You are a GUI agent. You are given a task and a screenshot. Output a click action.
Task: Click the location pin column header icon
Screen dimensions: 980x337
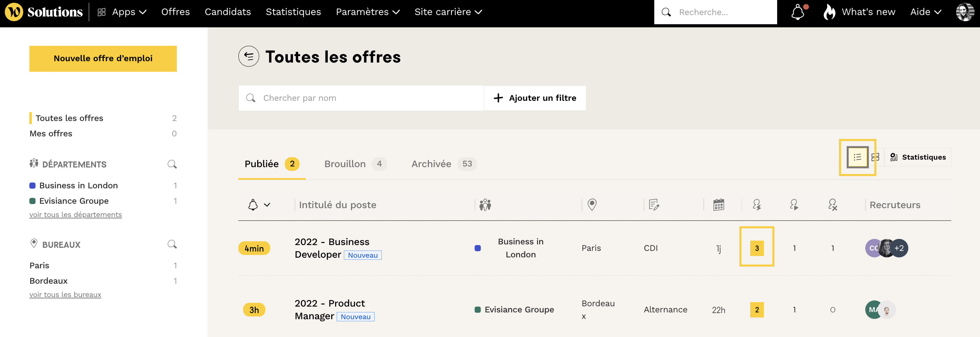tap(591, 205)
